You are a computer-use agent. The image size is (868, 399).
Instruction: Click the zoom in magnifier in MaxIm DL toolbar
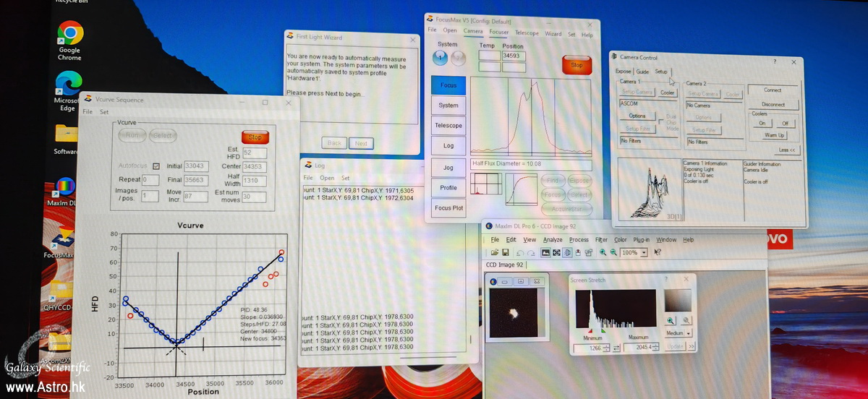click(x=603, y=252)
